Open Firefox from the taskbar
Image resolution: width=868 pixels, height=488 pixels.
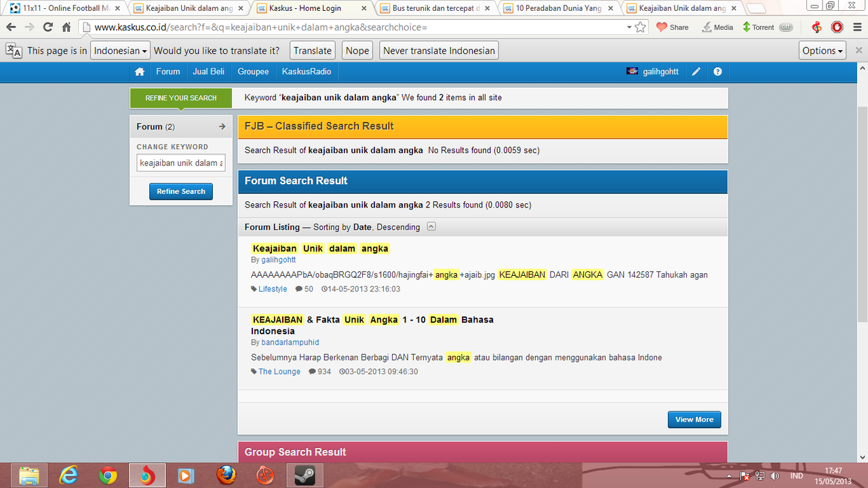click(226, 476)
